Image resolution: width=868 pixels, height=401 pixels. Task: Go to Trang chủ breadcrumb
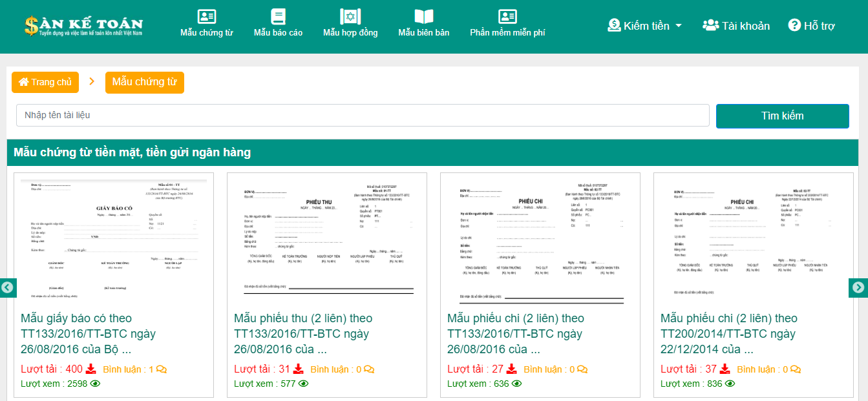coord(45,82)
